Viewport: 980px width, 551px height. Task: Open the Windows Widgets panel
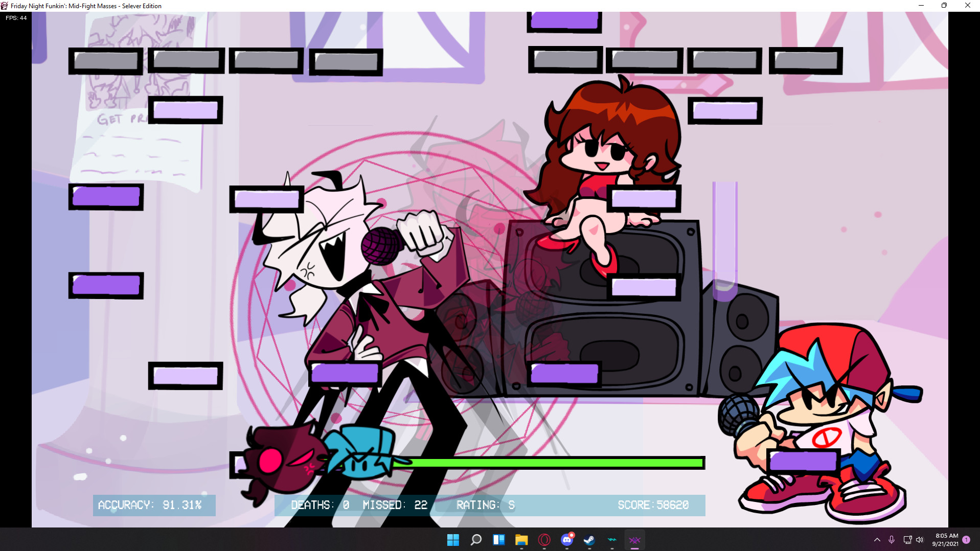498,540
